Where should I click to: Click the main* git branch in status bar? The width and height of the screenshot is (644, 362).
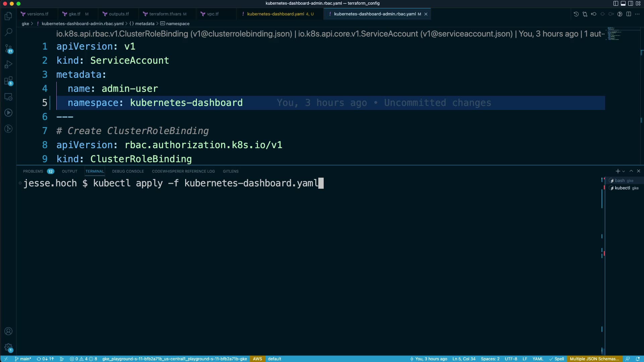(x=23, y=359)
